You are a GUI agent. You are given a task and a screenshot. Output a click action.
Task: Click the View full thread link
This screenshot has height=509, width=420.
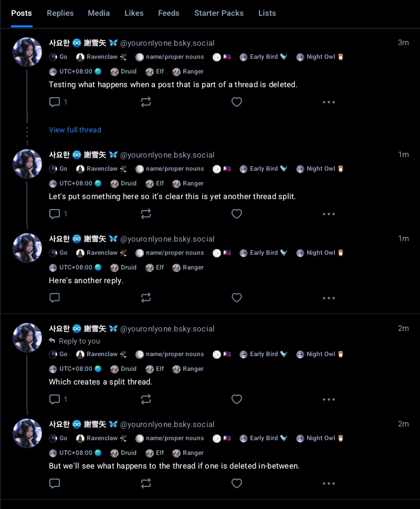(75, 130)
